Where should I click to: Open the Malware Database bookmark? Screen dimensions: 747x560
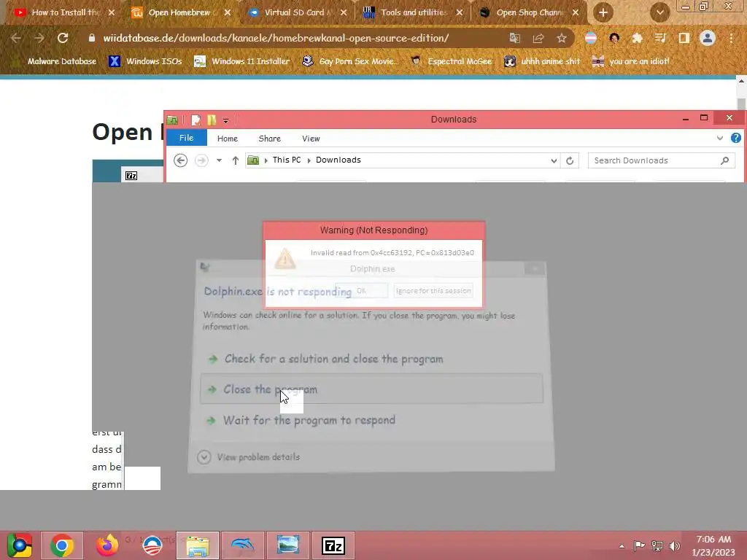(54, 61)
